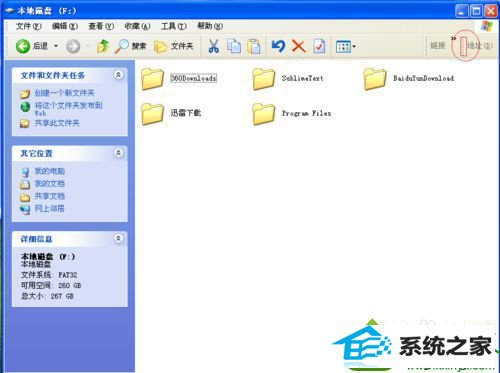Screen dimensions: 500x373
Task: Click the 共享此文件夹 link
Action: pos(57,123)
